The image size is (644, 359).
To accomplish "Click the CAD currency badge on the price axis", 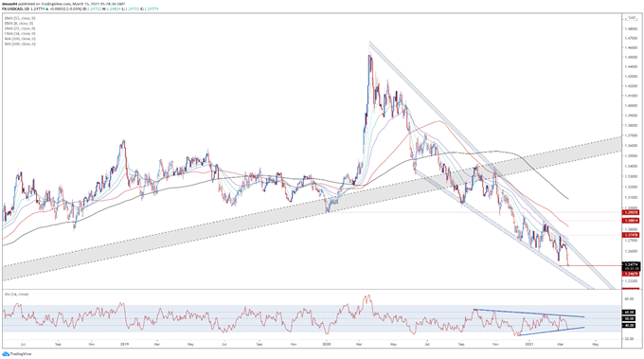I will 632,18.
